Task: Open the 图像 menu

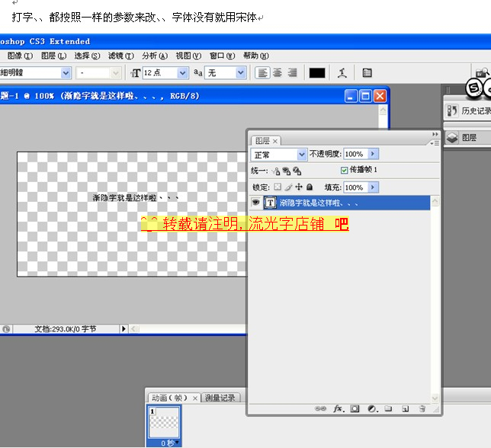Action: point(20,56)
